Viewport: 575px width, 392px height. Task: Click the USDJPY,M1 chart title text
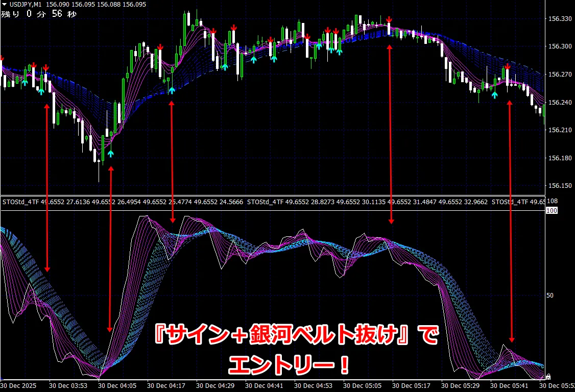click(x=26, y=5)
